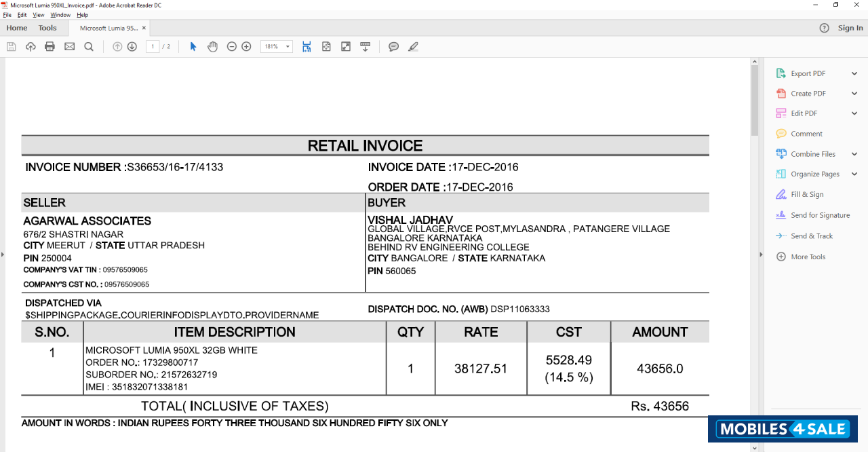868x452 pixels.
Task: Expand the Combine Files section
Action: point(854,154)
